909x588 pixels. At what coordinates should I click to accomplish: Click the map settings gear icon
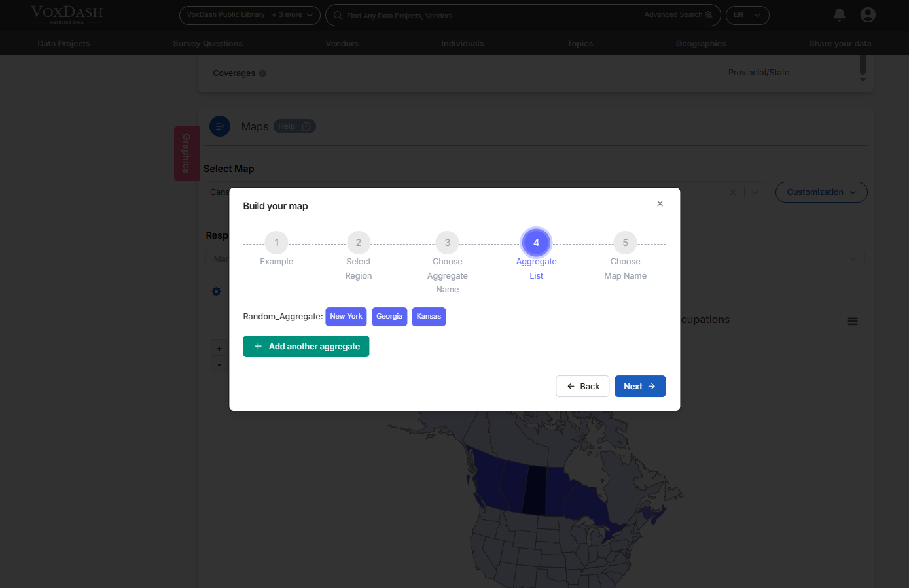click(216, 291)
